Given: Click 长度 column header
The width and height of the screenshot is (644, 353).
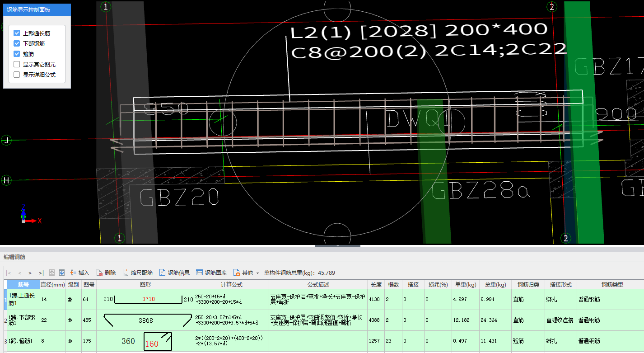Looking at the screenshot, I should pyautogui.click(x=376, y=284).
